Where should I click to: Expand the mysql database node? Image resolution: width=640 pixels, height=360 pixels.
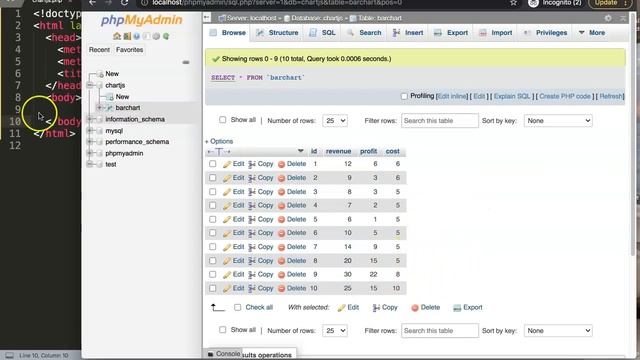point(90,131)
